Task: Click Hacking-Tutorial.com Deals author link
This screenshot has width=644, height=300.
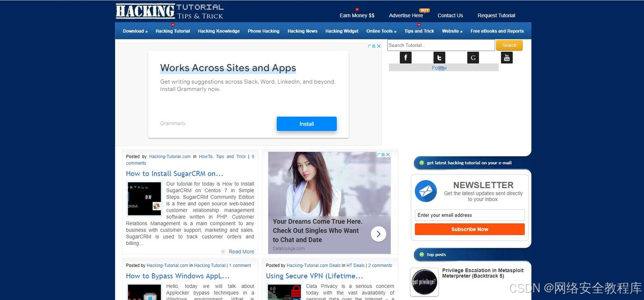Action: pyautogui.click(x=313, y=265)
